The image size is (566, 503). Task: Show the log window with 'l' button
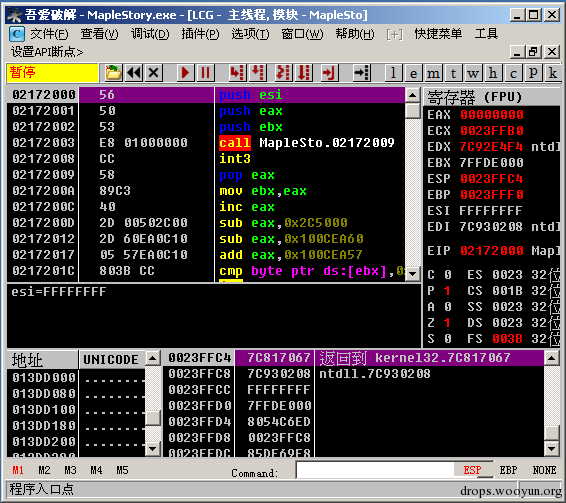pyautogui.click(x=393, y=73)
